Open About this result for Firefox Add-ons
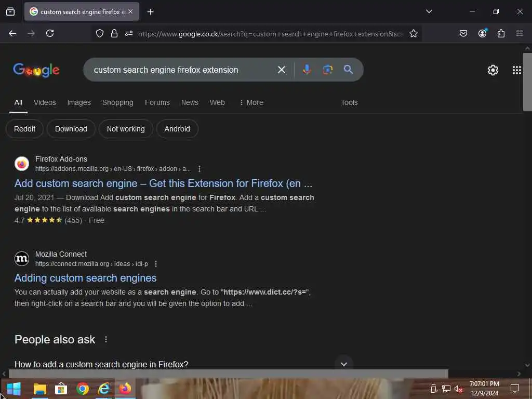532x399 pixels. point(199,169)
